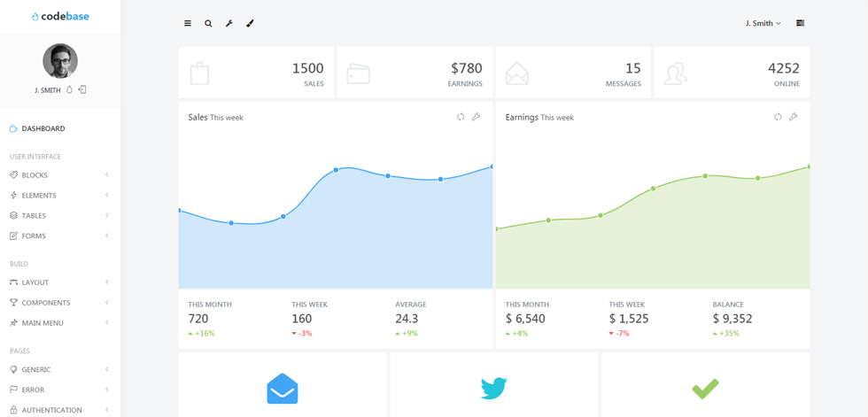The image size is (868, 417).
Task: Click the -7% change under $ 1,525
Action: point(619,334)
